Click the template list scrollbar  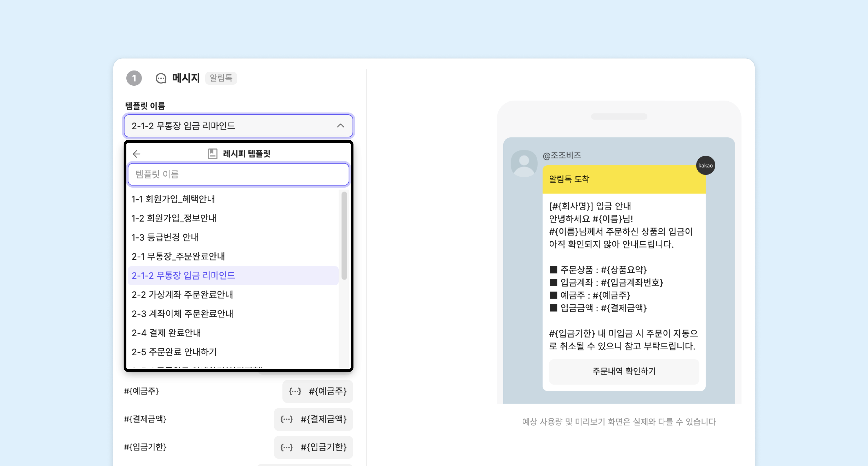click(x=344, y=236)
